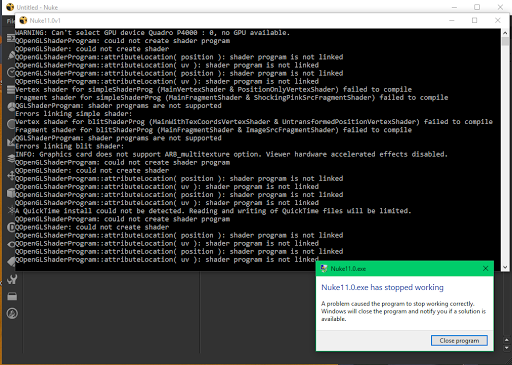Open the Other nodes box icon

(x=12, y=296)
